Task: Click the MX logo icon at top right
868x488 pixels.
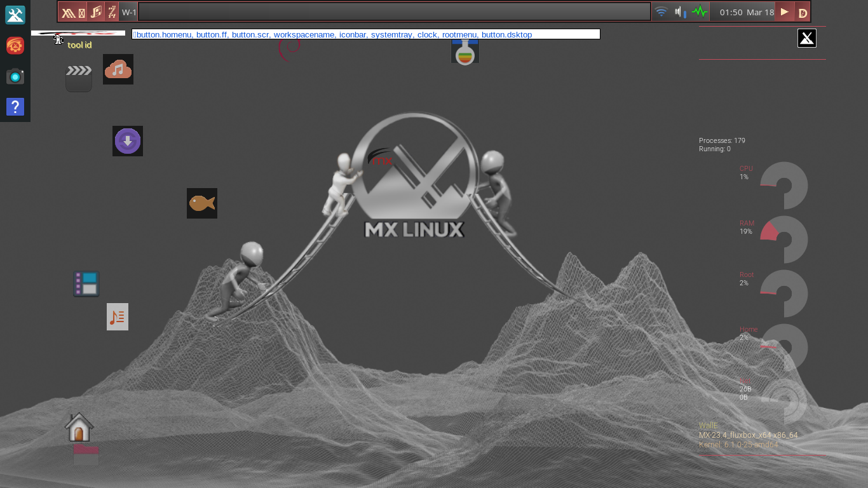Action: click(x=807, y=38)
